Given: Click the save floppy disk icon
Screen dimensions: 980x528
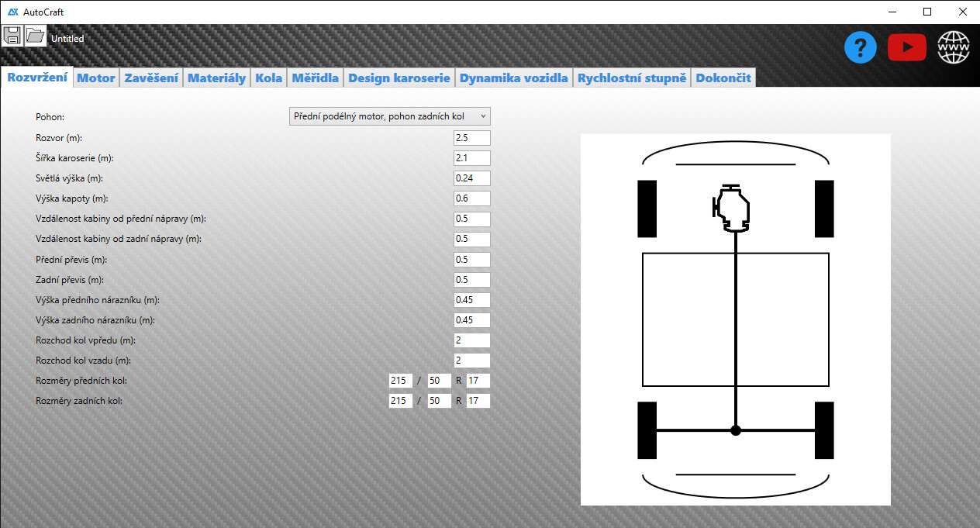Looking at the screenshot, I should click(12, 36).
